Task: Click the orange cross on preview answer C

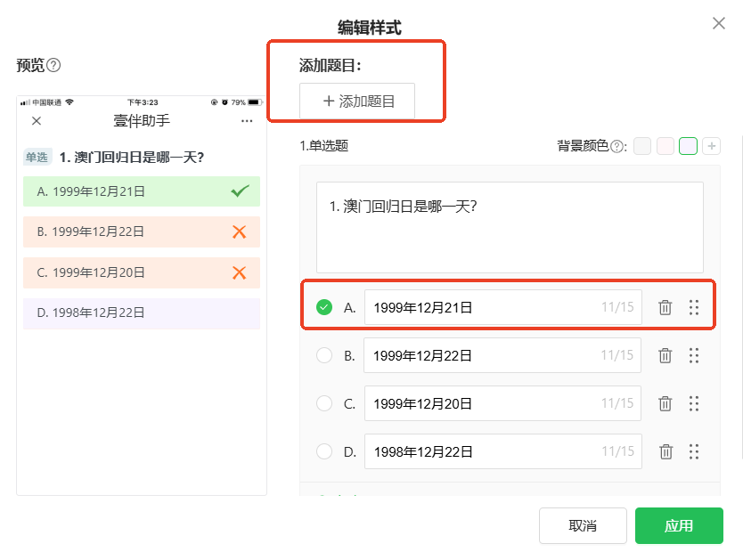Action: point(240,272)
